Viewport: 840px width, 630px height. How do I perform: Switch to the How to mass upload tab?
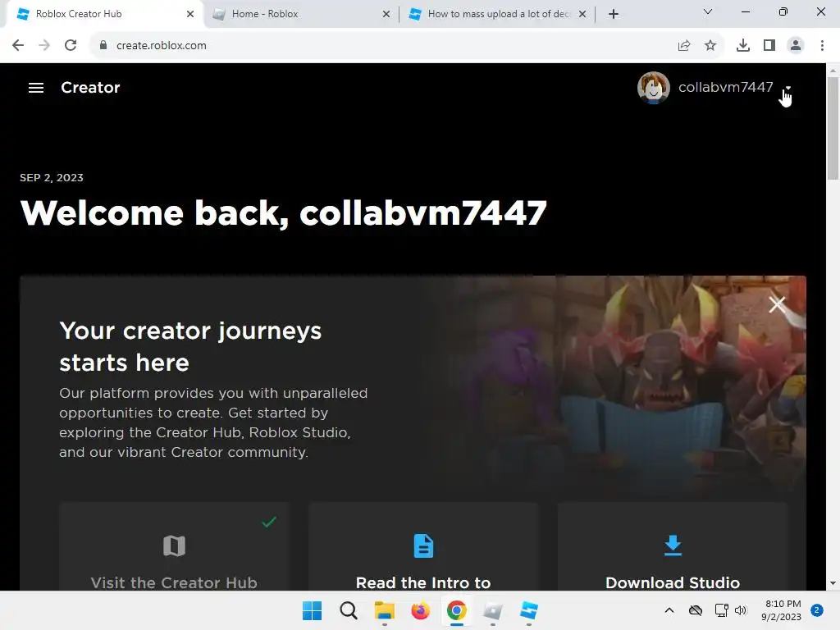coord(498,14)
